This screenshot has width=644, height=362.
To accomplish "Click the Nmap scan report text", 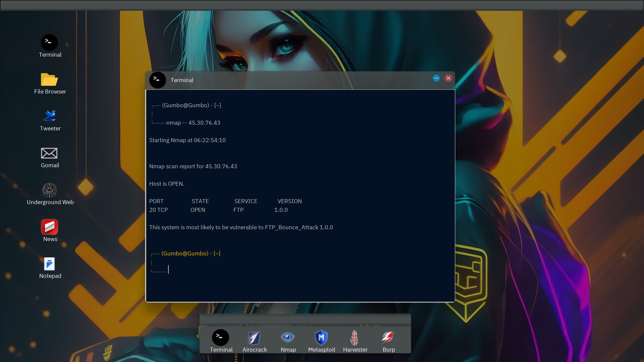I will pos(193,166).
